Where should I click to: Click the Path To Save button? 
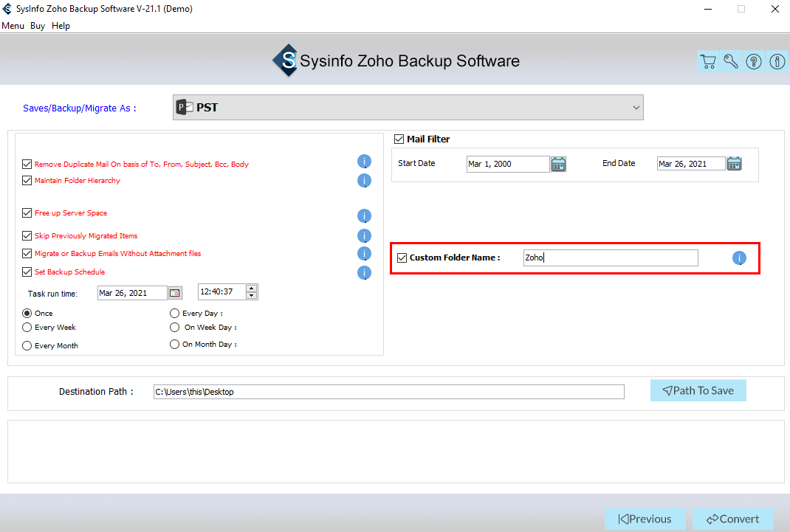pos(698,390)
